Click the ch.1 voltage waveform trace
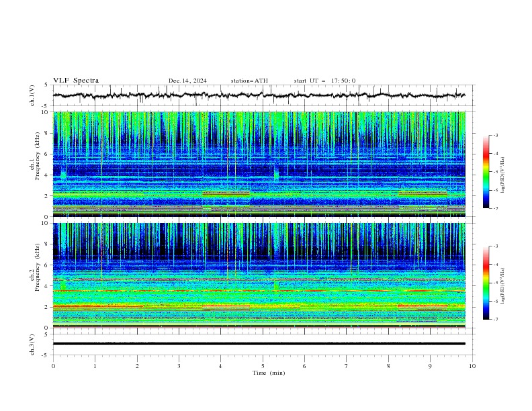 click(259, 95)
